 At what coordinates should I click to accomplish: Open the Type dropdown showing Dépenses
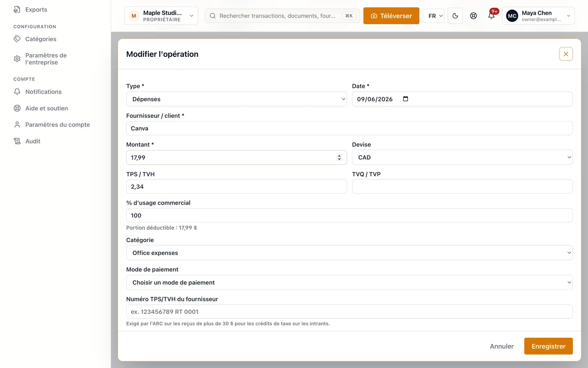pyautogui.click(x=237, y=99)
